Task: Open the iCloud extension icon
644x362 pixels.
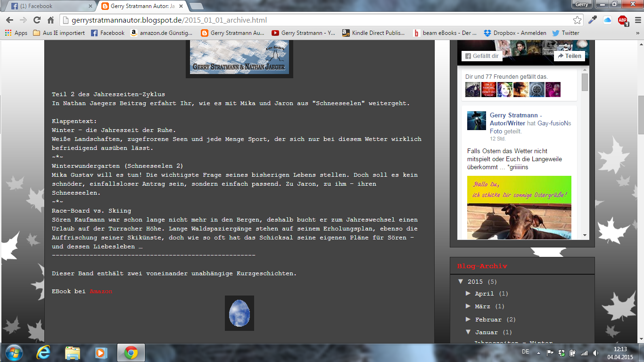Action: pyautogui.click(x=607, y=20)
